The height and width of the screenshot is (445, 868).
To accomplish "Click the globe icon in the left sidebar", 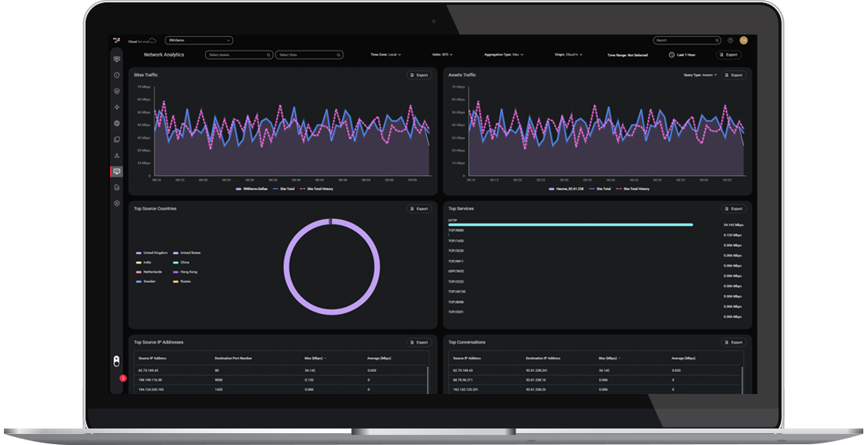I will tap(117, 123).
